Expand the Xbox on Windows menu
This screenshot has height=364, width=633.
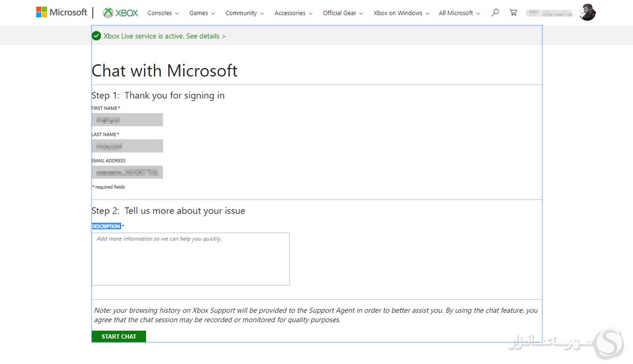coord(401,13)
